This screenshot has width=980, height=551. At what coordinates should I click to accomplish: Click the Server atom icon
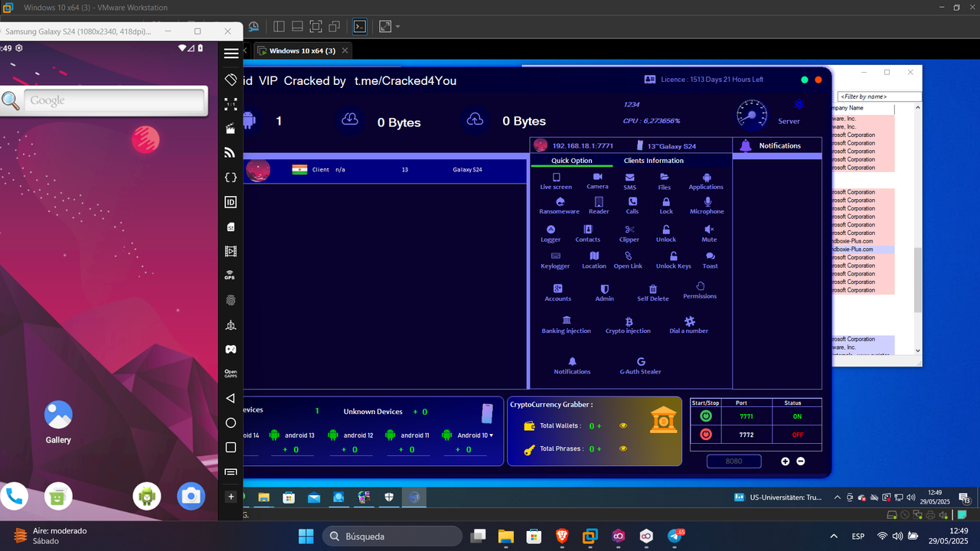coord(799,105)
